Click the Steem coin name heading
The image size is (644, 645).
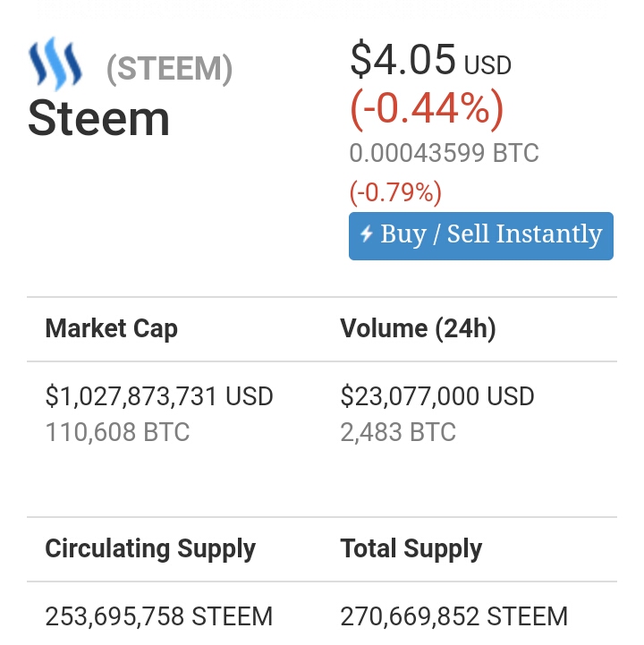[98, 119]
